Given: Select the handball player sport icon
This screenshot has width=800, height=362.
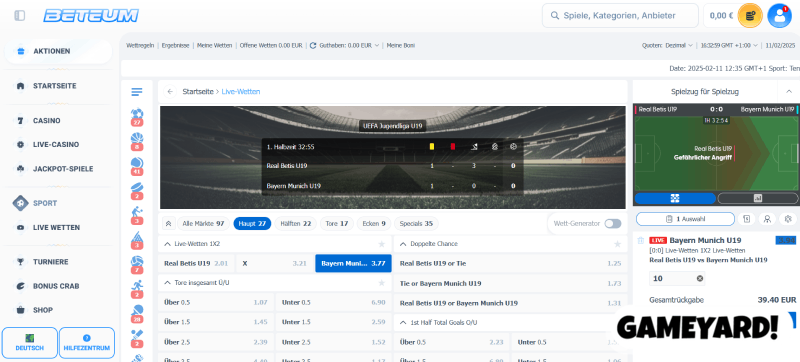Looking at the screenshot, I should pyautogui.click(x=137, y=215).
